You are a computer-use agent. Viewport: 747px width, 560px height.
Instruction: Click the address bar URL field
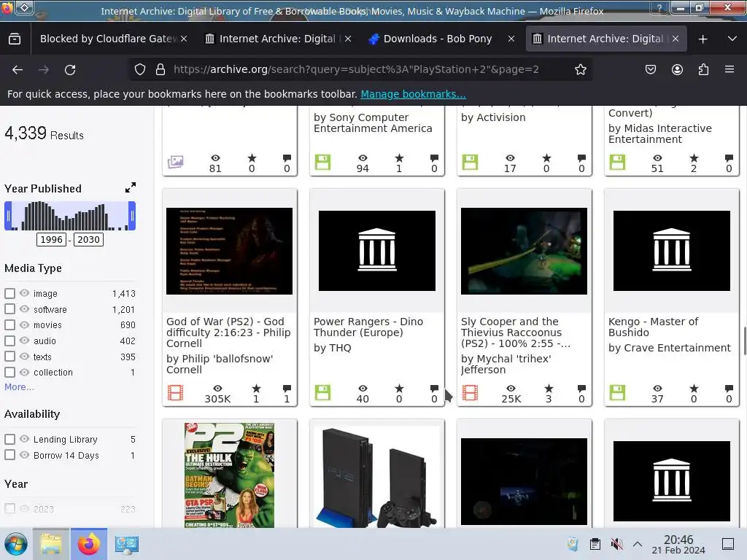click(356, 69)
